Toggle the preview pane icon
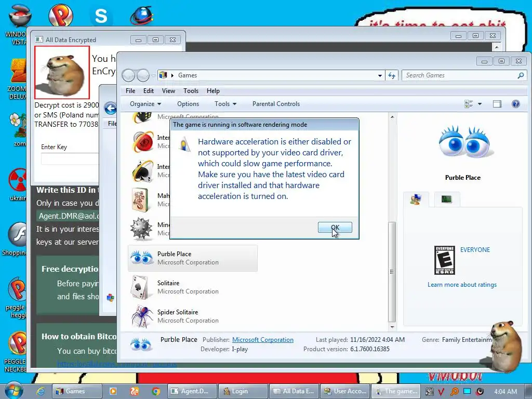The width and height of the screenshot is (532, 399). tap(497, 104)
